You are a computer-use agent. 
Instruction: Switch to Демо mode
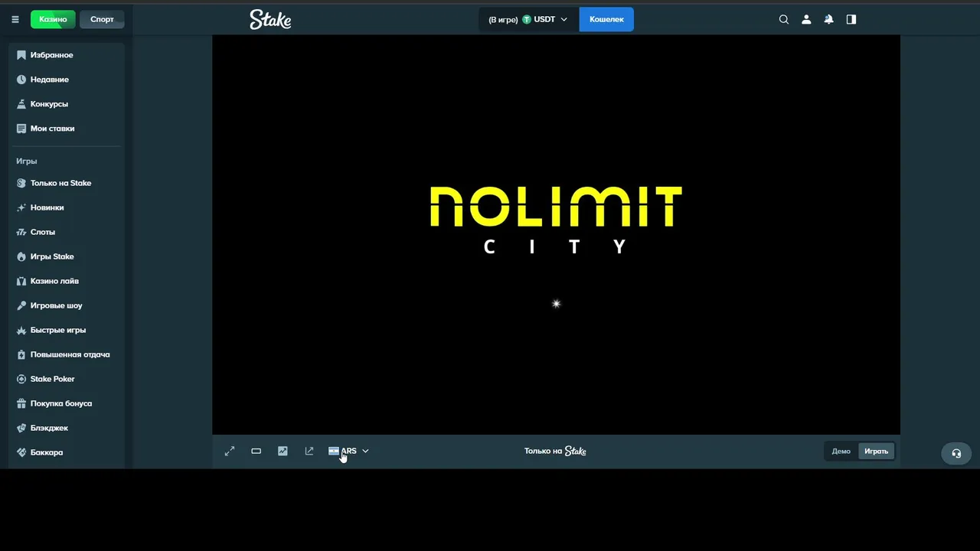[841, 452]
